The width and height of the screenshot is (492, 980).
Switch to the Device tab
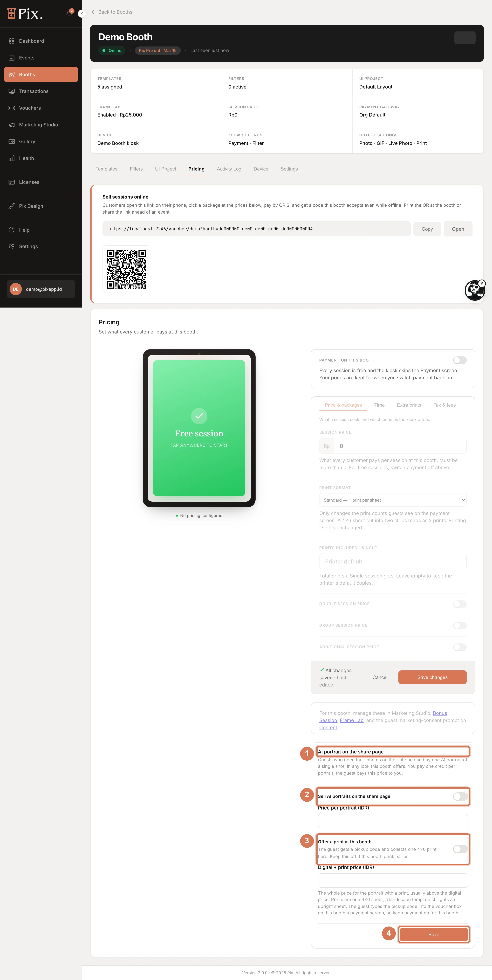(261, 169)
